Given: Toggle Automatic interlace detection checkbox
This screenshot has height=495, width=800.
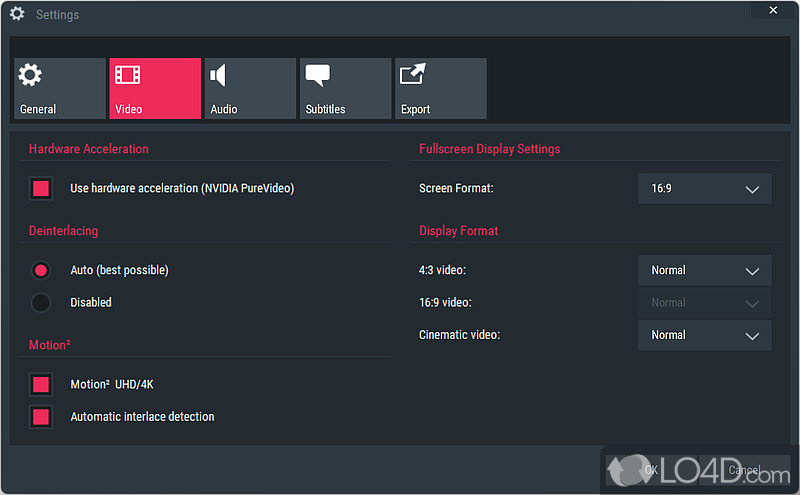Looking at the screenshot, I should pos(41,417).
